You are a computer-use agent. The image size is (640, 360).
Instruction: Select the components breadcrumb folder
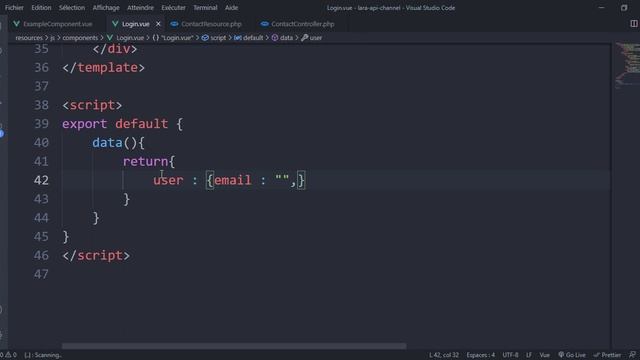pos(80,38)
